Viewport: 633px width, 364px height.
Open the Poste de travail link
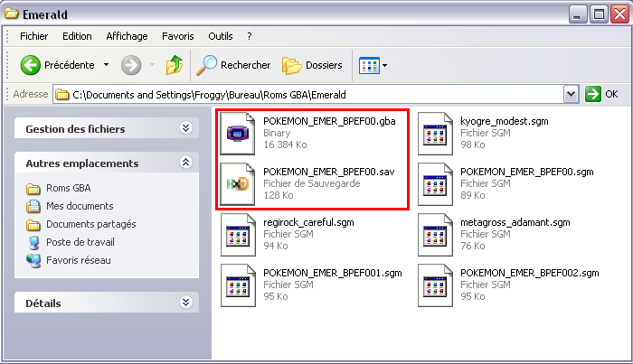click(80, 242)
